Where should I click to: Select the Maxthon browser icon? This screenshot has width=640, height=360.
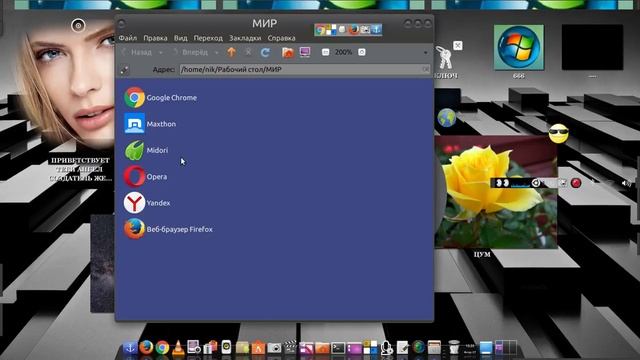[134, 124]
